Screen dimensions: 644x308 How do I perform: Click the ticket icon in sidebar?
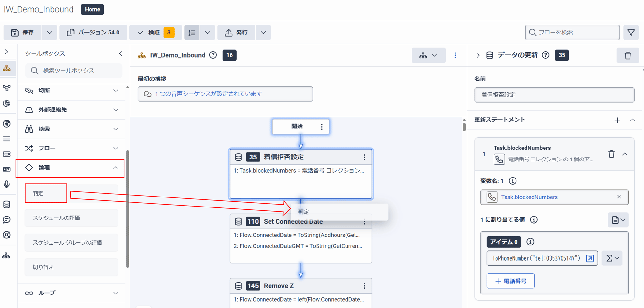7,154
